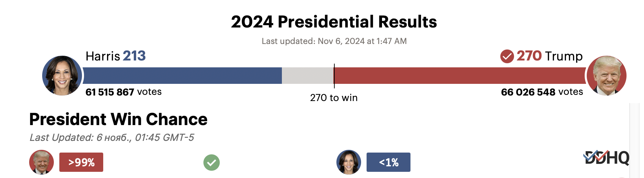Click the red >99% badge
Viewport: 644px width, 178px height.
tap(81, 162)
